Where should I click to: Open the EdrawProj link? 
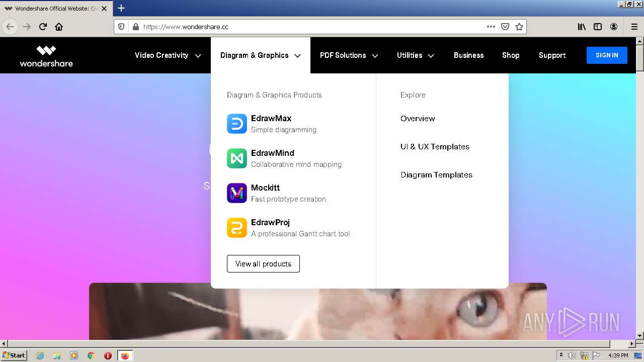270,223
